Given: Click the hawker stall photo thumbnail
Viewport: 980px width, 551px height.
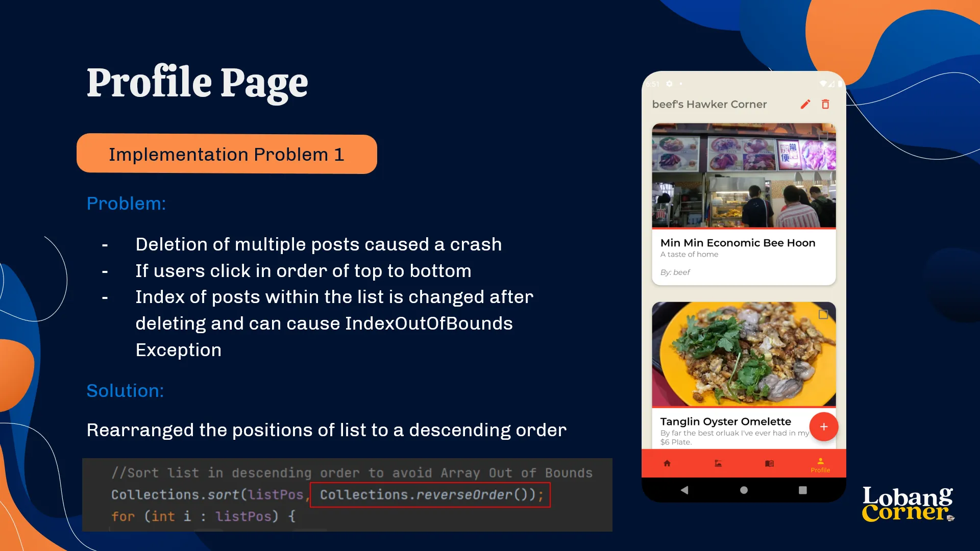Looking at the screenshot, I should click(744, 176).
